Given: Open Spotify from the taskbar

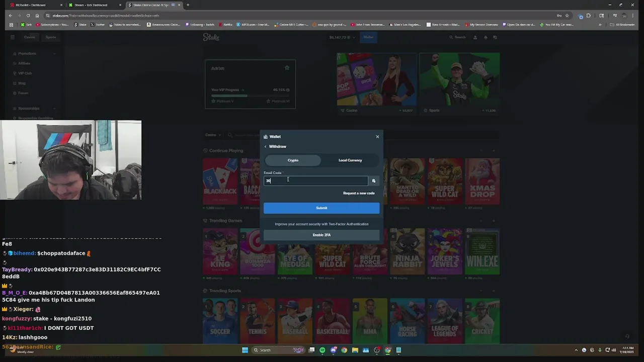Looking at the screenshot, I should 323,350.
